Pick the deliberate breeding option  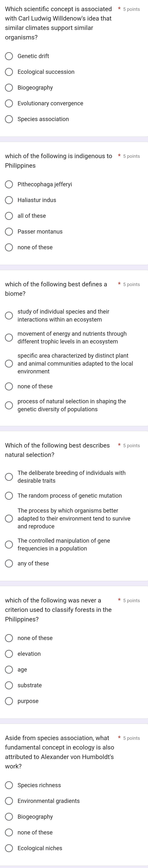[x=9, y=476]
